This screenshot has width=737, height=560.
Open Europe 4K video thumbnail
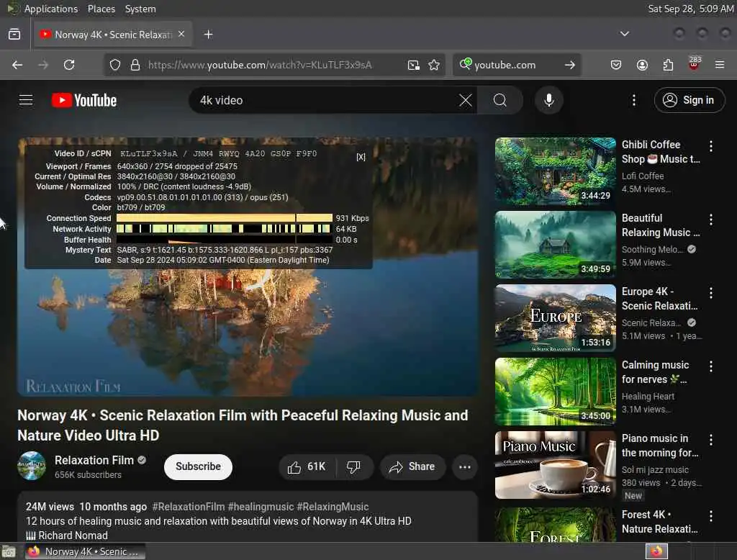(x=555, y=318)
